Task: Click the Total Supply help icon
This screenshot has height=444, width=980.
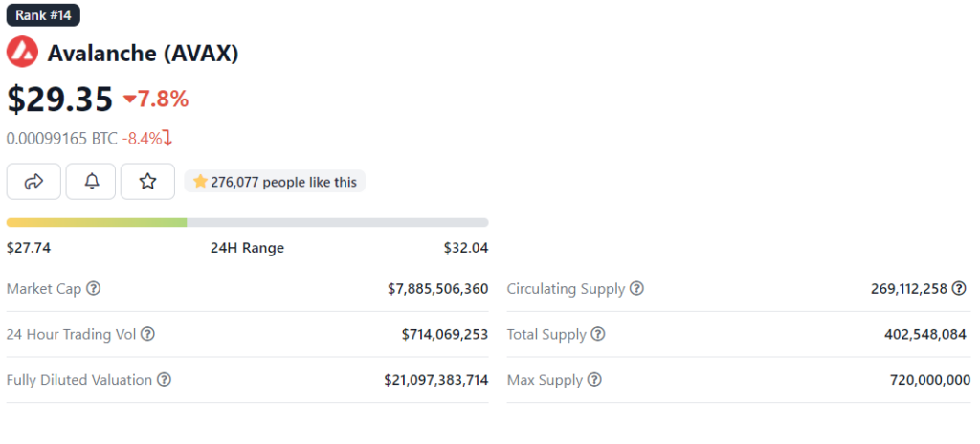Action: (598, 334)
